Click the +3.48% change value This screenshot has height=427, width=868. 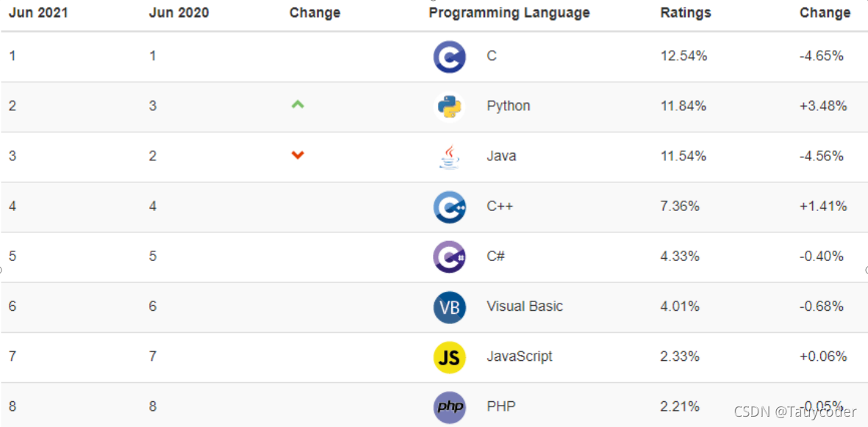(x=823, y=106)
